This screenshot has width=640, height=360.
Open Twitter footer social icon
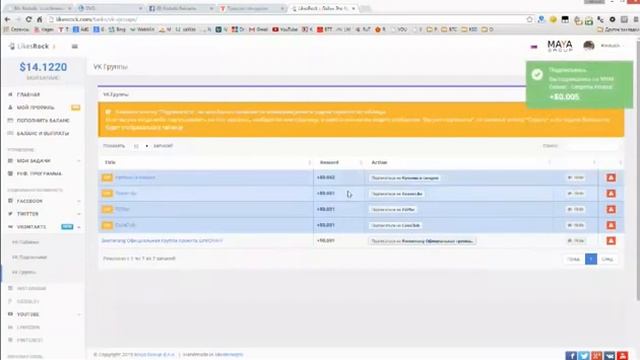[584, 356]
